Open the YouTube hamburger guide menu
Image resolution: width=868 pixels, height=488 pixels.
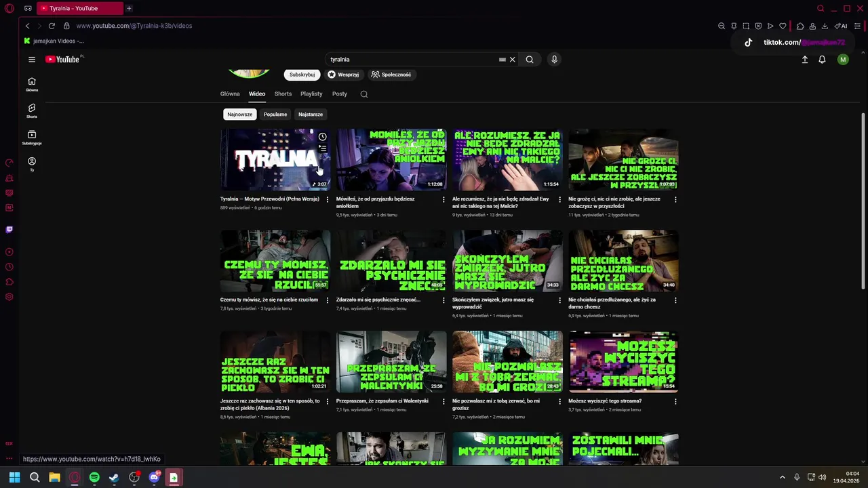(31, 60)
